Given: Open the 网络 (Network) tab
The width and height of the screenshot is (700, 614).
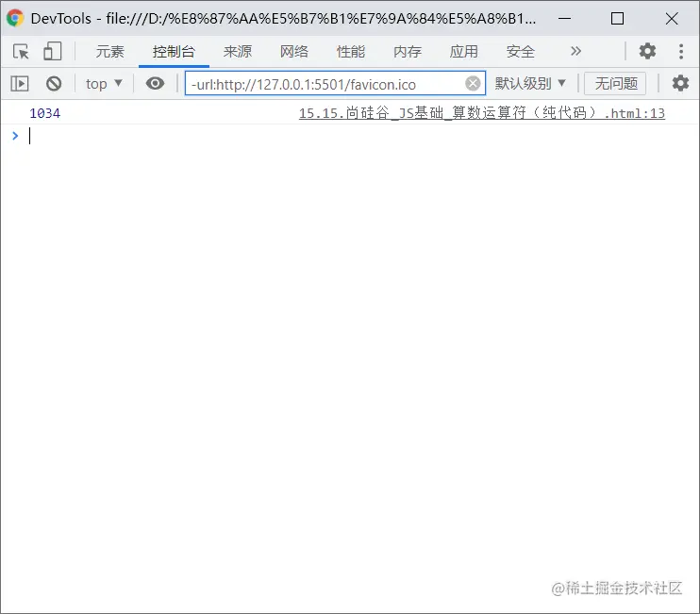Looking at the screenshot, I should 294,51.
